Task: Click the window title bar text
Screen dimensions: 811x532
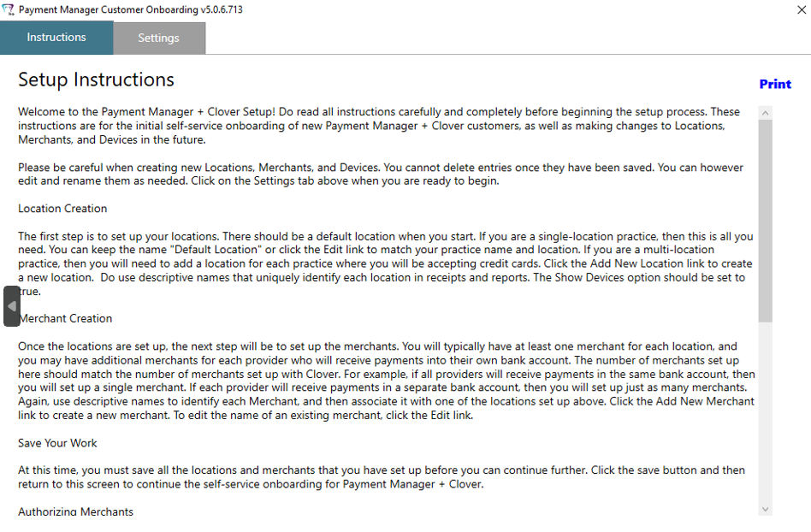Action: pos(130,9)
